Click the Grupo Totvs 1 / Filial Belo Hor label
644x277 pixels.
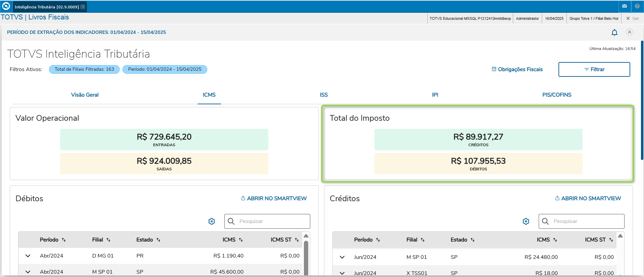point(594,18)
